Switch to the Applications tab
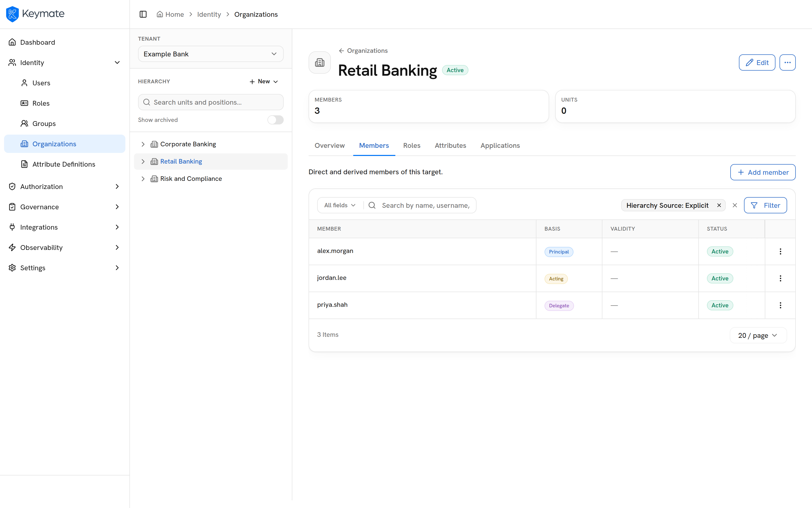The width and height of the screenshot is (812, 508). click(x=500, y=146)
